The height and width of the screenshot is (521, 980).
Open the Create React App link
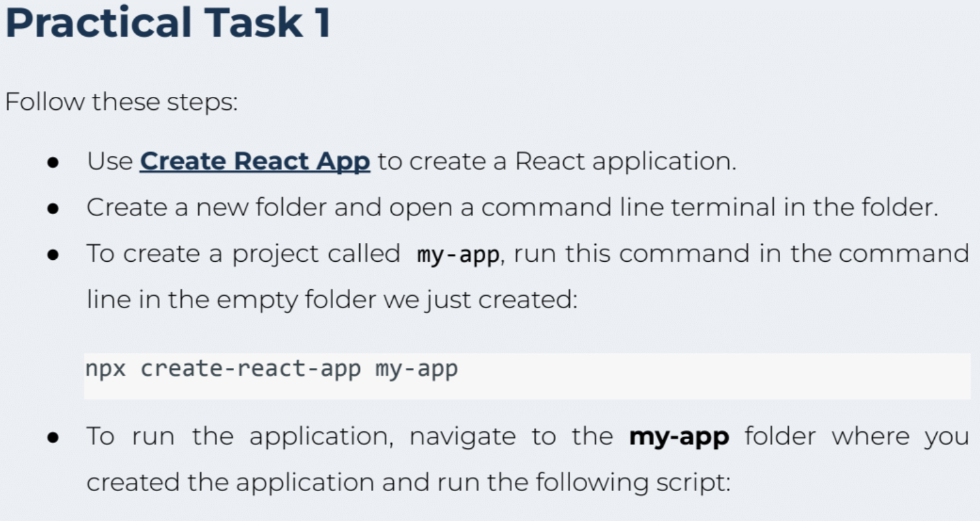click(254, 160)
